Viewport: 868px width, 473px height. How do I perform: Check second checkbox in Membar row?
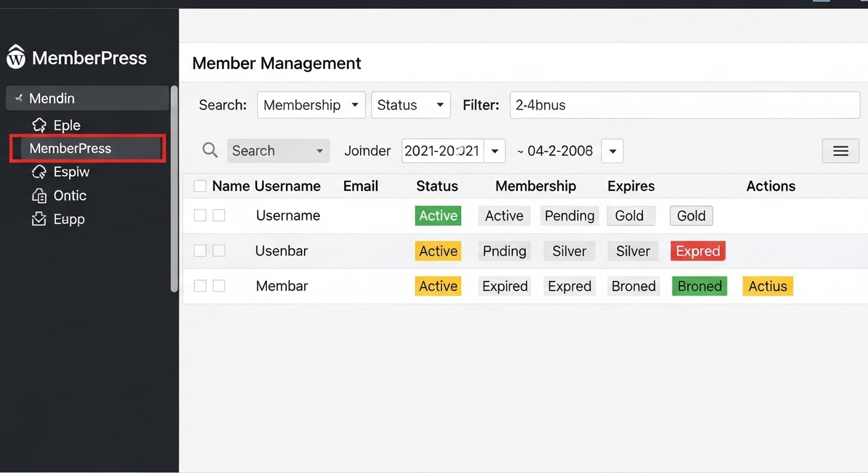pos(219,286)
